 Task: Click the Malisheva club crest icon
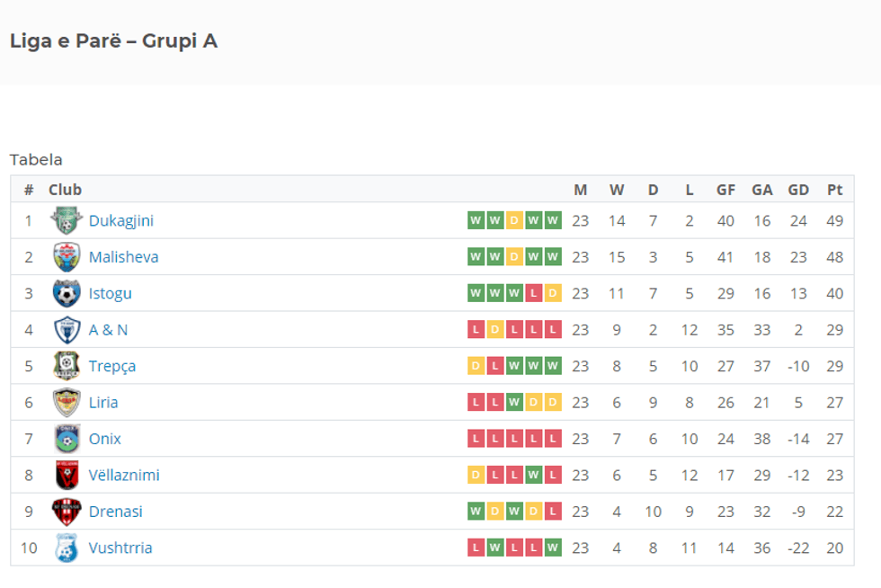coord(67,257)
